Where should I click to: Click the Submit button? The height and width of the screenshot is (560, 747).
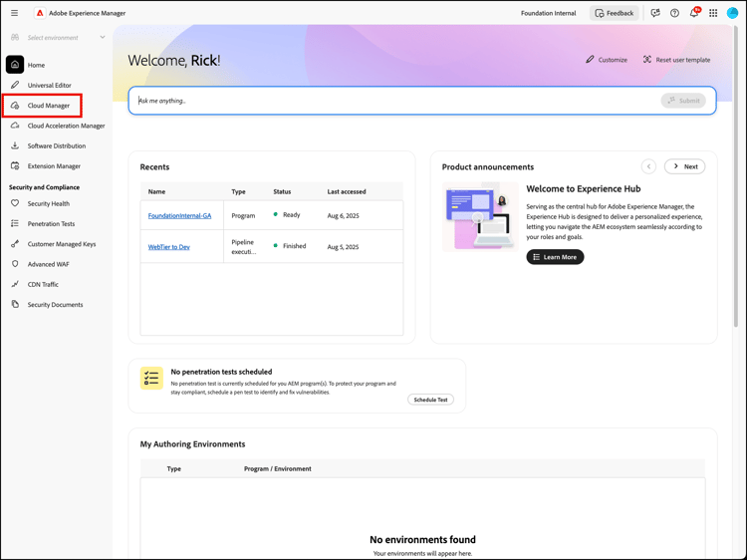pyautogui.click(x=683, y=100)
